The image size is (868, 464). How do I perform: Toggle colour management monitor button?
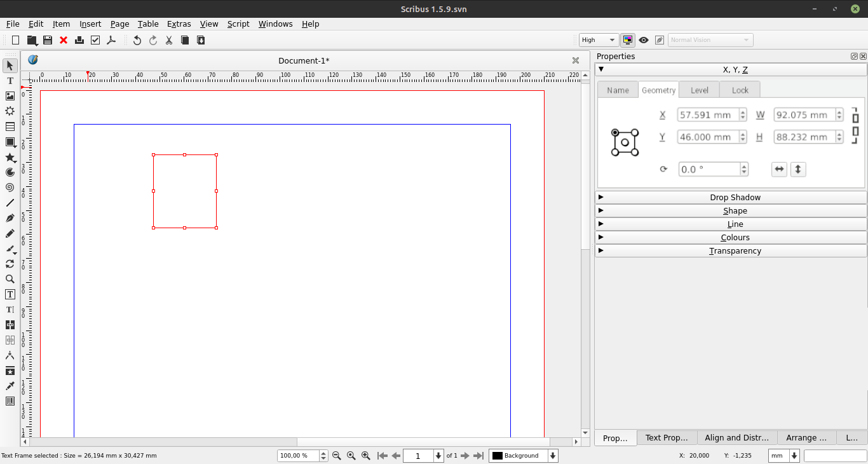(x=628, y=40)
